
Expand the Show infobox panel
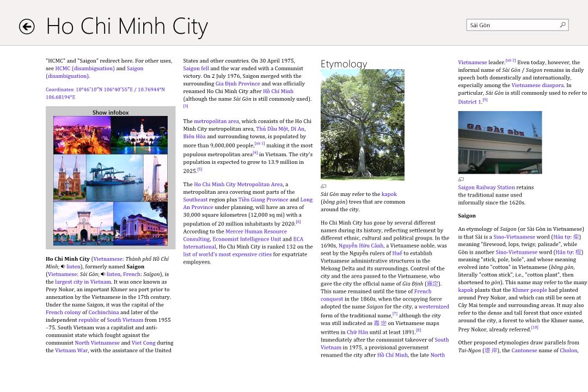[x=111, y=112]
